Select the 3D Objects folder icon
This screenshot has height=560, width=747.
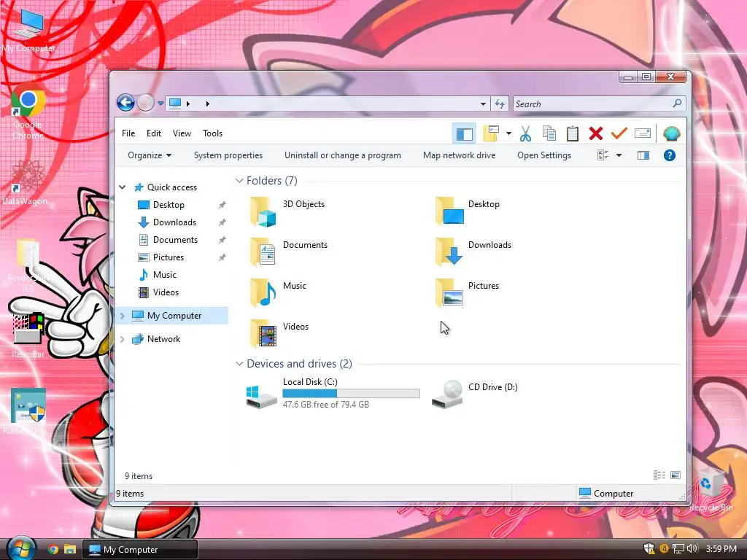tap(263, 212)
